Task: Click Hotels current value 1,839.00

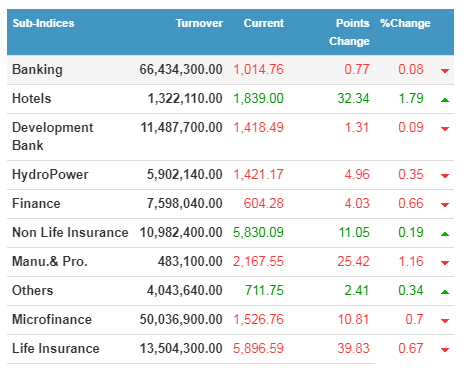Action: click(258, 99)
